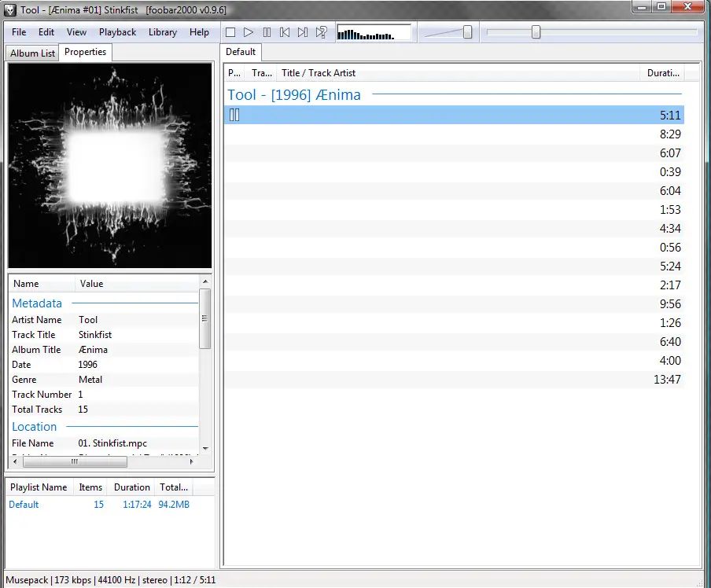Select the track with duration 8:29

point(455,134)
